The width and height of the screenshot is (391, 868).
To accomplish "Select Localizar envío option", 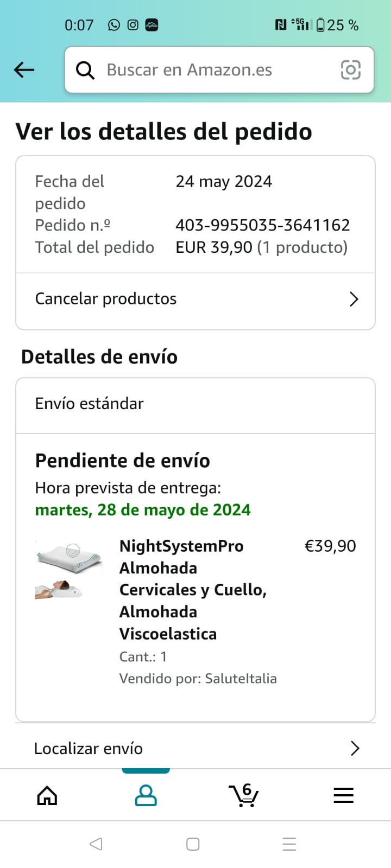I will point(89,749).
